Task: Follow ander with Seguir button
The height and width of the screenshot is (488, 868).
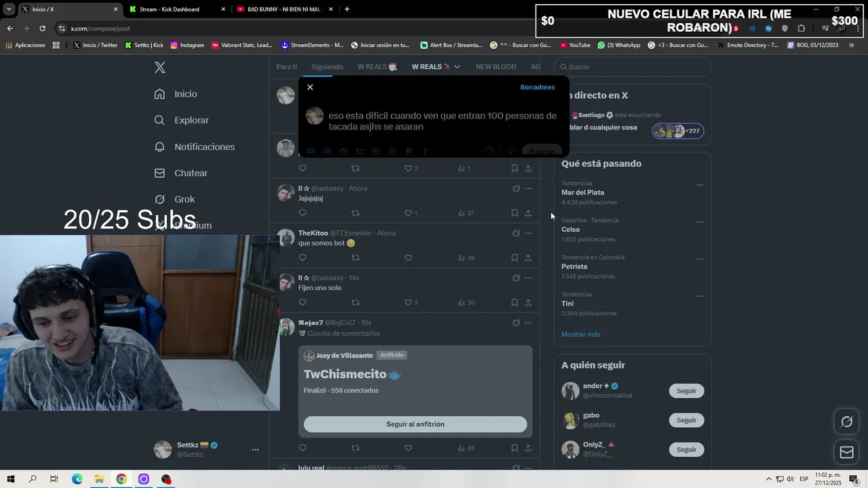Action: [686, 391]
